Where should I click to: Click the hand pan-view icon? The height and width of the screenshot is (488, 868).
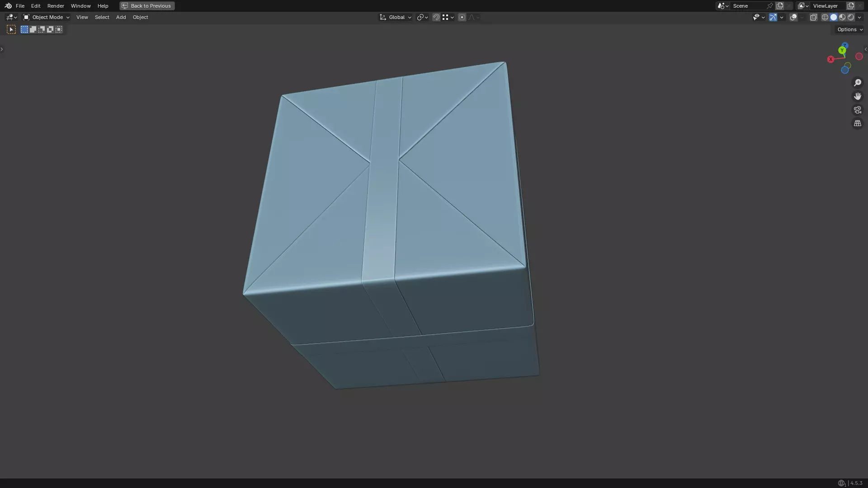857,96
